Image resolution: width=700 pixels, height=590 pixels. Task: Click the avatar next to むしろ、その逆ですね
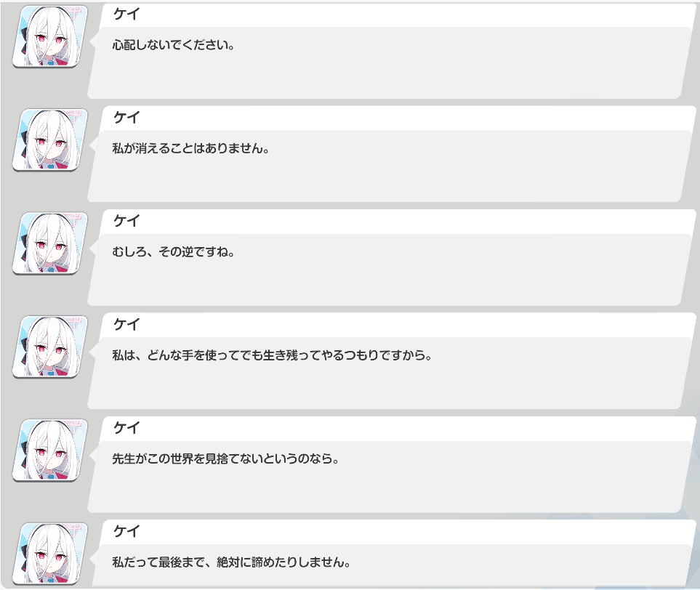tap(50, 243)
